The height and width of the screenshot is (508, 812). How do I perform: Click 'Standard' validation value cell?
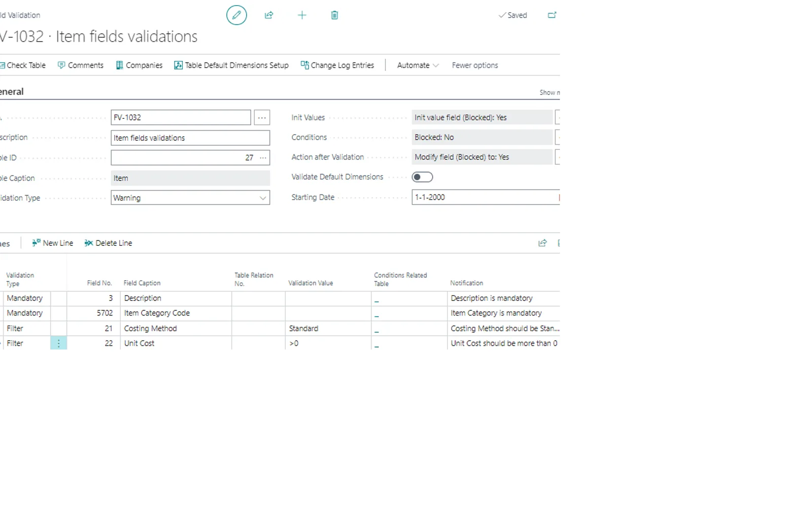[x=328, y=329]
